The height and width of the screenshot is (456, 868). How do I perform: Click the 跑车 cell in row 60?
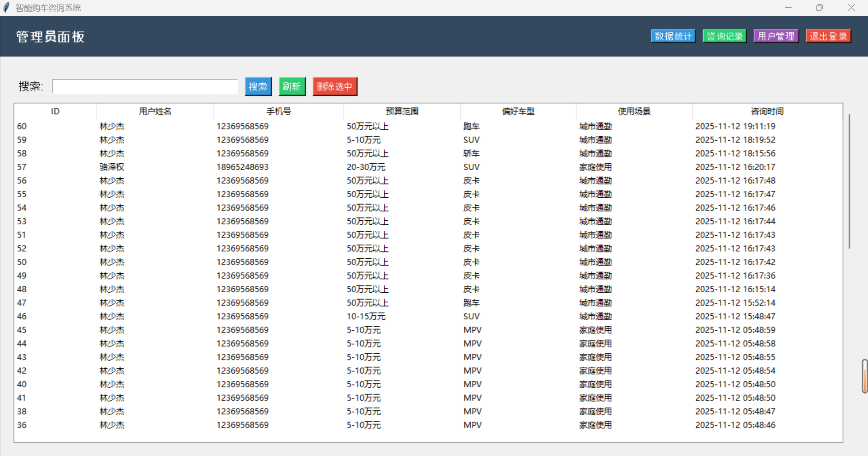tap(472, 126)
